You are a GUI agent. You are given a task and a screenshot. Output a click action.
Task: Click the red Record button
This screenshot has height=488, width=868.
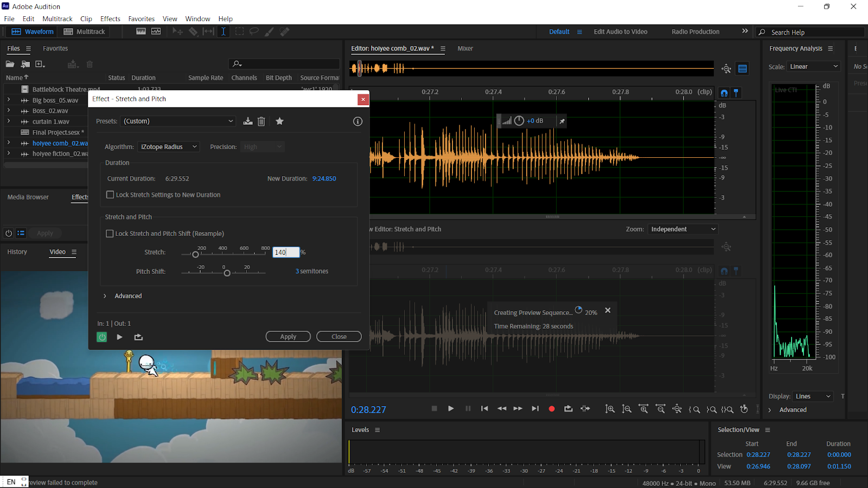pyautogui.click(x=552, y=409)
